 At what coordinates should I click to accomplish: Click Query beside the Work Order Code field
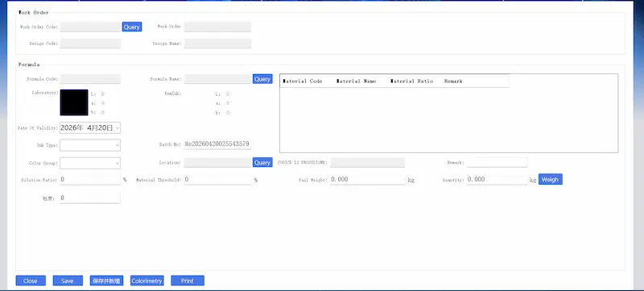(x=132, y=27)
